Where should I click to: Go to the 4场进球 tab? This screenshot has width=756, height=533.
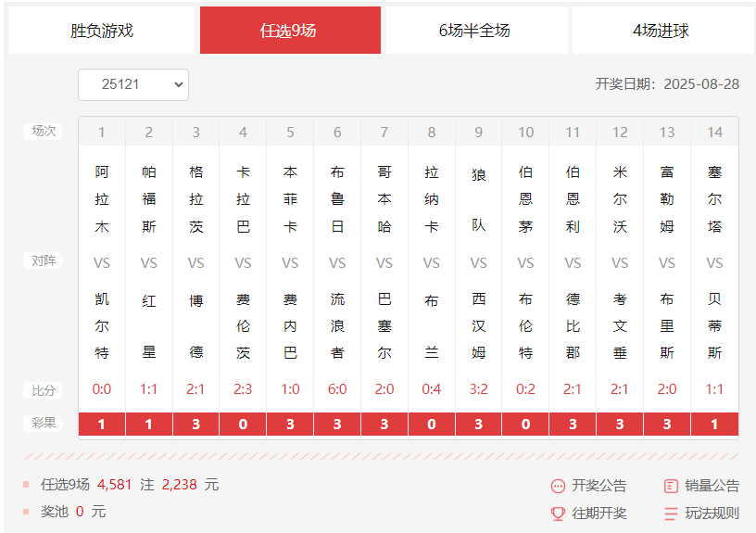661,31
